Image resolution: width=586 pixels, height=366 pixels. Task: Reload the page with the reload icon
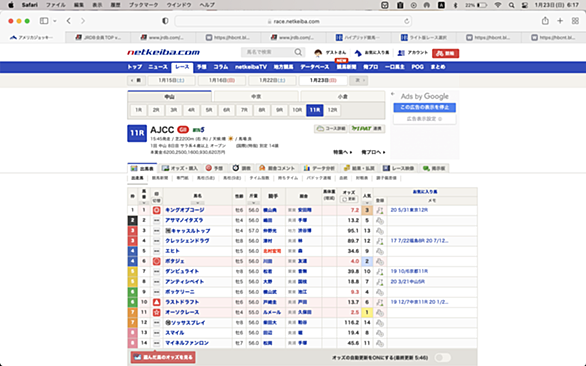point(407,21)
